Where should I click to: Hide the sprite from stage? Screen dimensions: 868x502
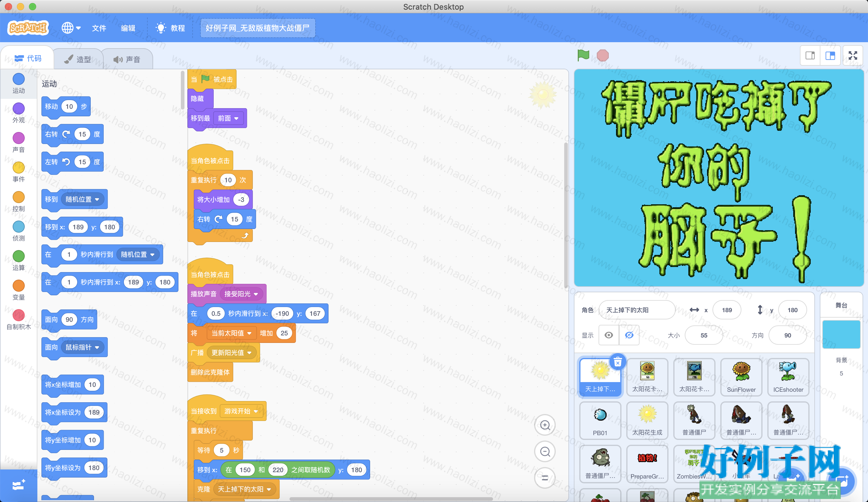point(629,335)
